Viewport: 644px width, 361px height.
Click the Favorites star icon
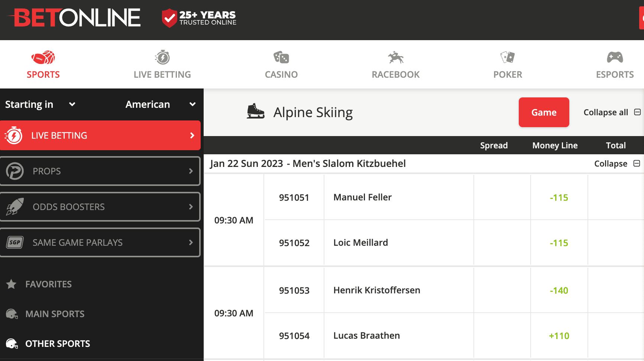pos(12,284)
